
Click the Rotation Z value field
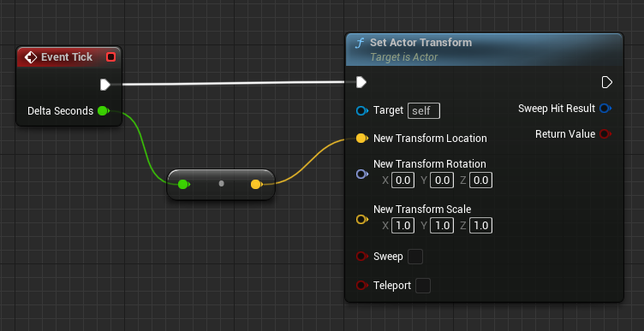480,180
